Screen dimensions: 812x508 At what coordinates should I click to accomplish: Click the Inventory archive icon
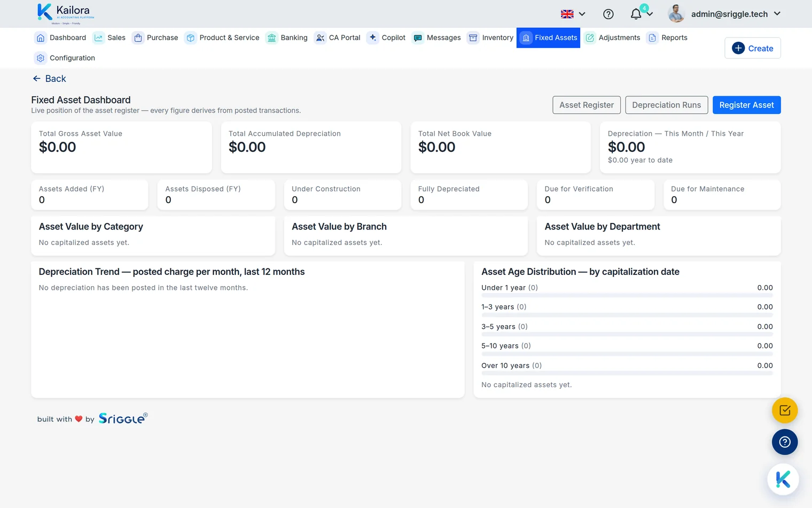(x=473, y=38)
